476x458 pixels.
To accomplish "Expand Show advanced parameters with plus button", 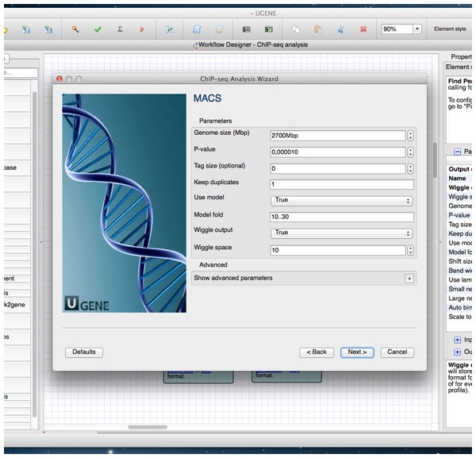I will 409,279.
